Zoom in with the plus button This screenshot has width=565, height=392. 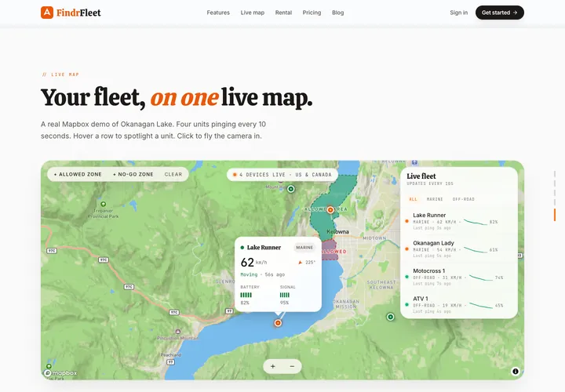273,366
